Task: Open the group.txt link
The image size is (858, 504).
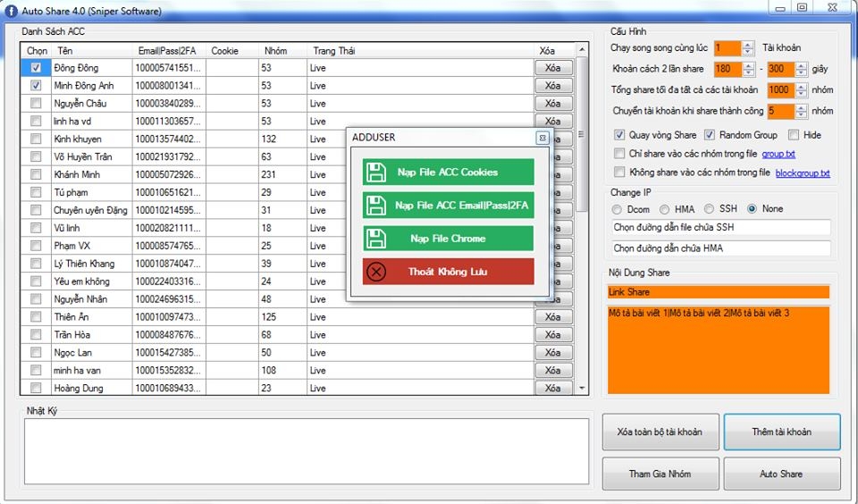Action: [778, 154]
